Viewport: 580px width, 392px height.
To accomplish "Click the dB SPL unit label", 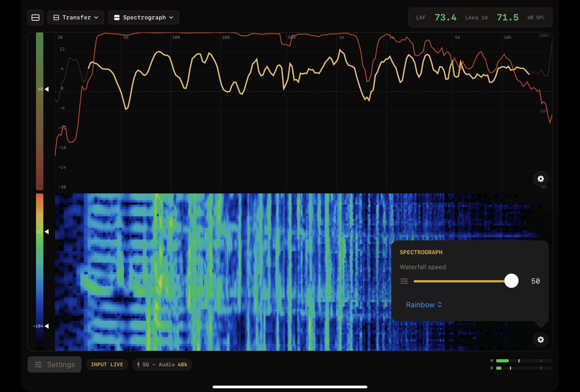I will pos(536,17).
